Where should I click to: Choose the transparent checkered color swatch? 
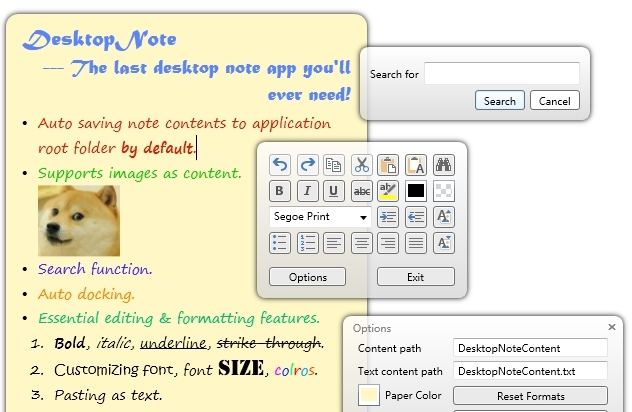[444, 191]
